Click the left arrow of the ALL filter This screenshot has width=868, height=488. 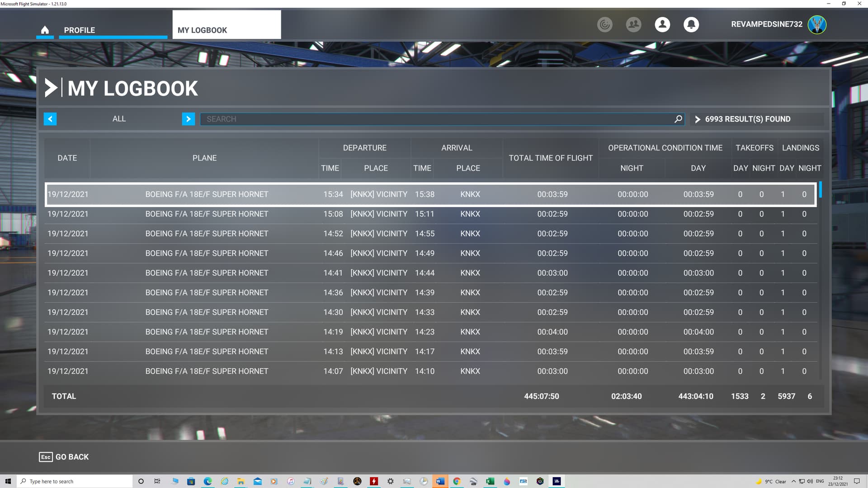pos(50,119)
